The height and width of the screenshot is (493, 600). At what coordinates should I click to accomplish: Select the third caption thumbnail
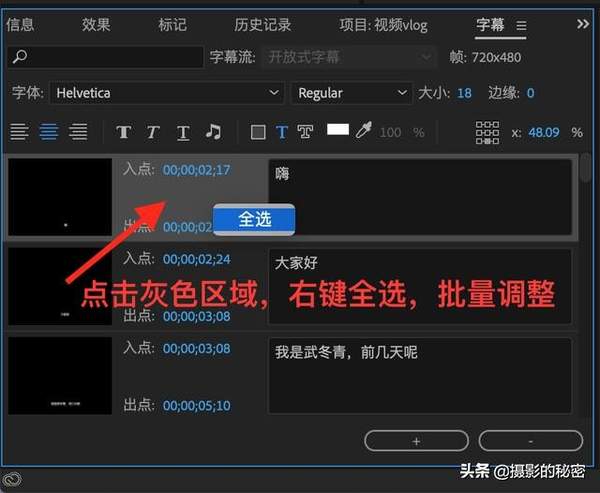60,376
